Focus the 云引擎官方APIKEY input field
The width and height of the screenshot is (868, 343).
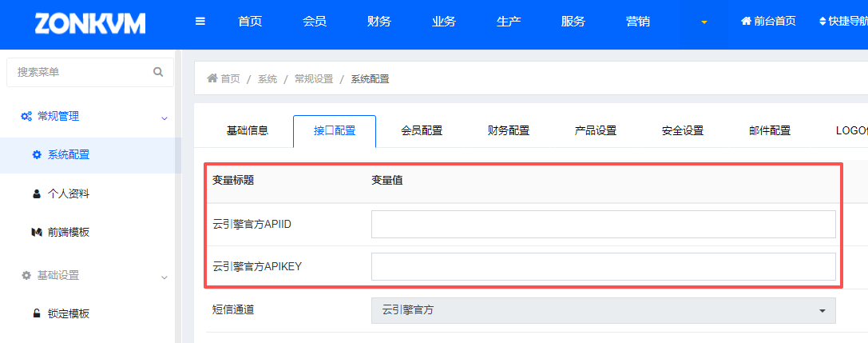point(603,266)
